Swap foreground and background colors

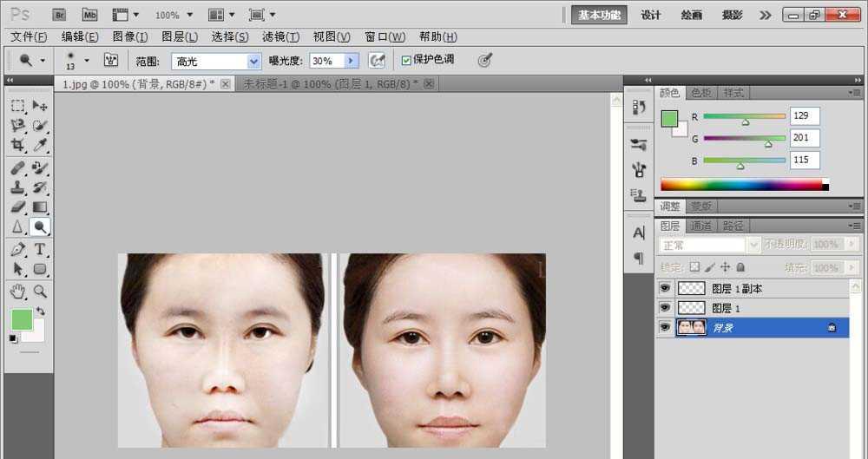(41, 311)
